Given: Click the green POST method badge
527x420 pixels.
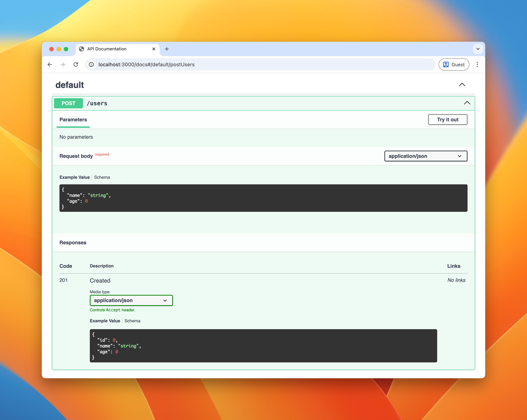Looking at the screenshot, I should coord(68,103).
